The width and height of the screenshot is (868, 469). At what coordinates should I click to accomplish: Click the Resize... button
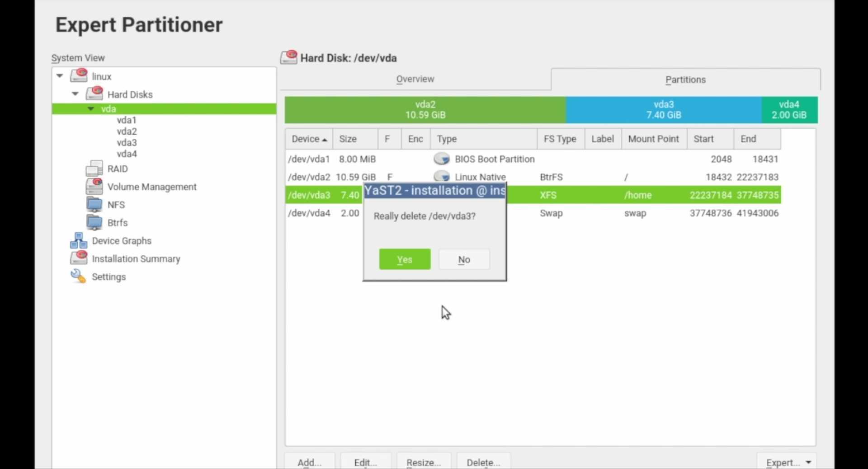click(x=424, y=462)
